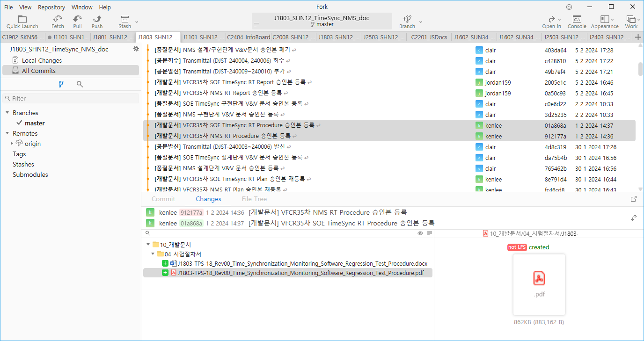This screenshot has height=341, width=644.
Task: Add a new repository tab
Action: pyautogui.click(x=637, y=37)
